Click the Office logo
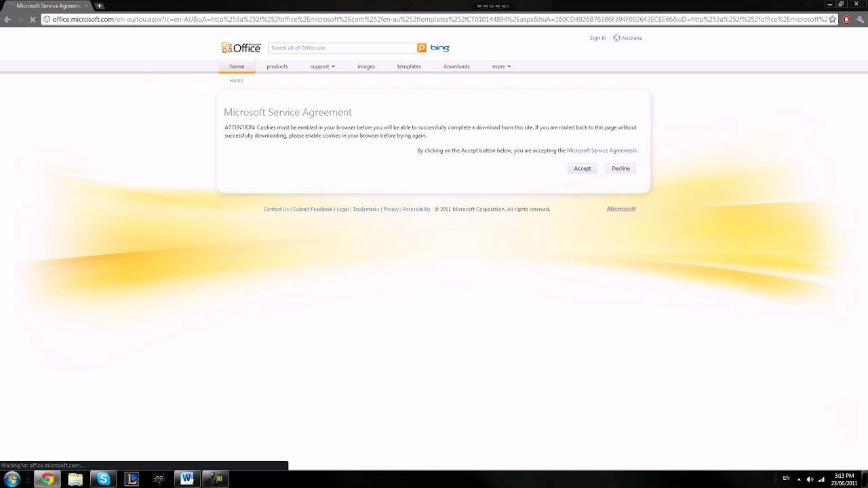The width and height of the screenshot is (868, 488). [x=241, y=47]
